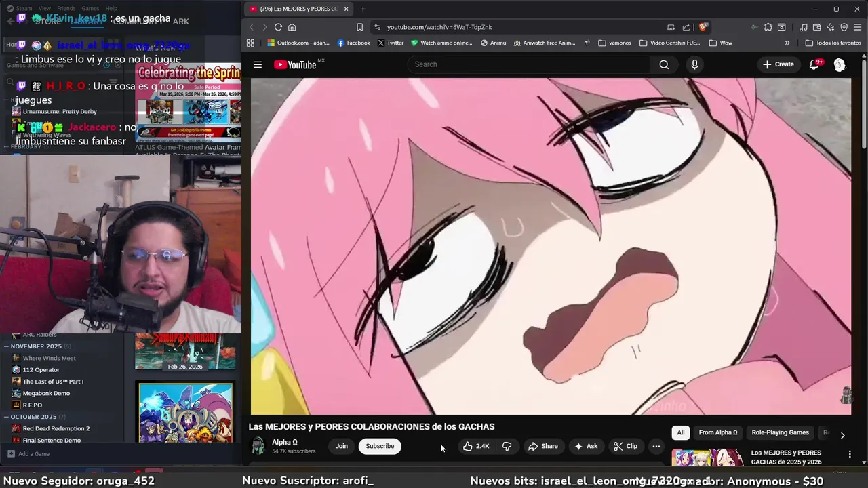This screenshot has height=488, width=868.
Task: Open the browser main menu icon
Action: (x=859, y=27)
